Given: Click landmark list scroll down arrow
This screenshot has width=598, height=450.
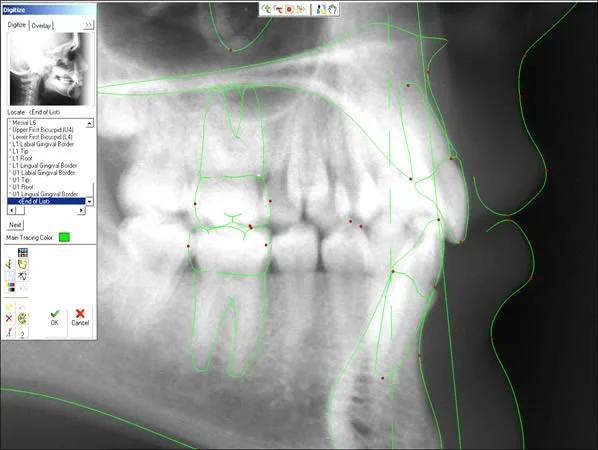Looking at the screenshot, I should point(89,201).
